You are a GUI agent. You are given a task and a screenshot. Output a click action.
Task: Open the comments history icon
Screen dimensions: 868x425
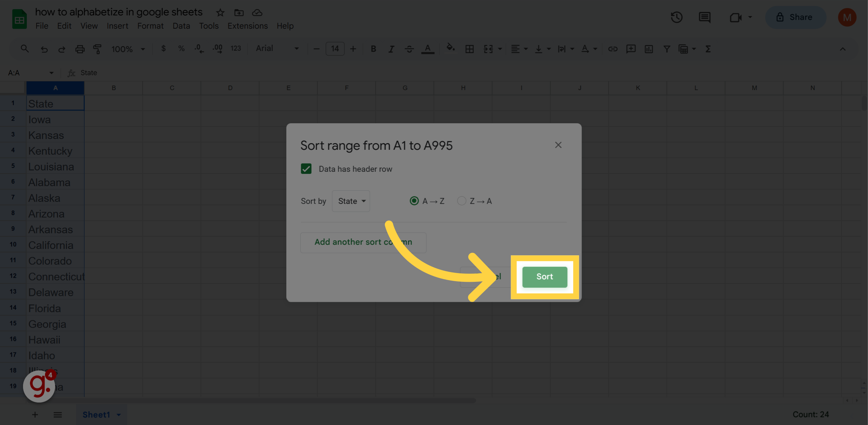coord(704,17)
